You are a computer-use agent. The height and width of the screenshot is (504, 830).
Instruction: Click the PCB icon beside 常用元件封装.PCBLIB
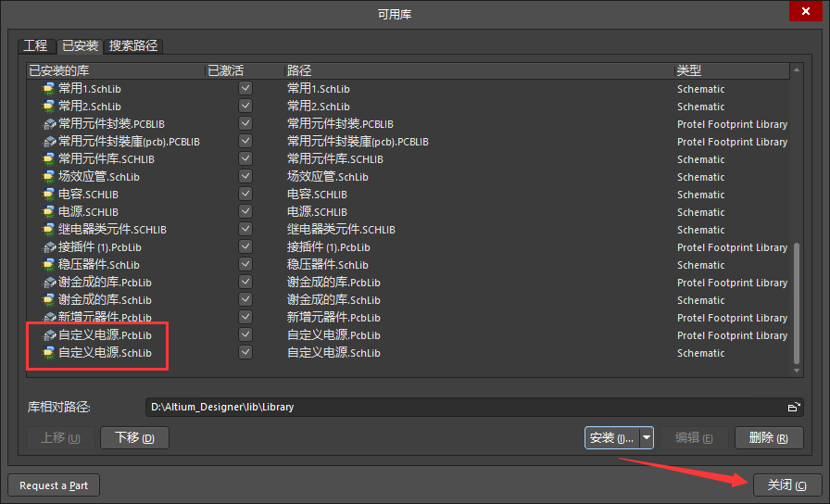49,124
